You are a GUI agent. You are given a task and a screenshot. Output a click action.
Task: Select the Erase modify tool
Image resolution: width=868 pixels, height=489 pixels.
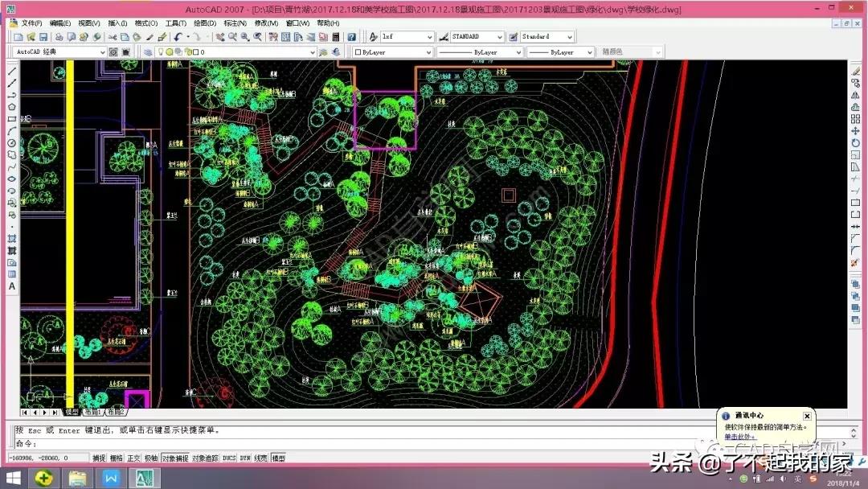(x=855, y=72)
